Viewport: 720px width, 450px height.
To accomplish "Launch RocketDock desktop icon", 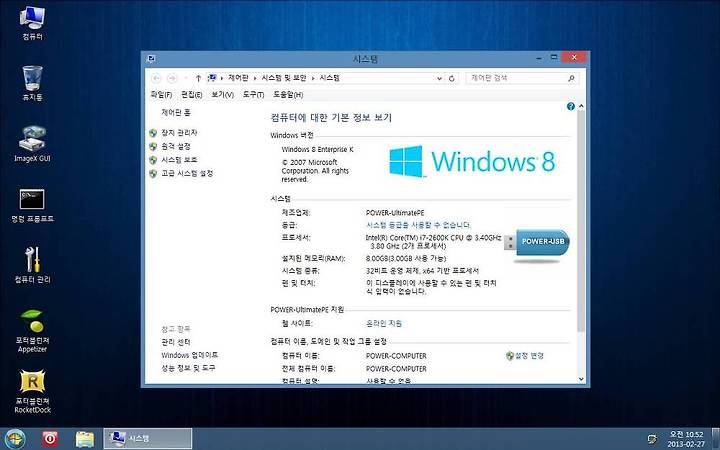I will (32, 392).
